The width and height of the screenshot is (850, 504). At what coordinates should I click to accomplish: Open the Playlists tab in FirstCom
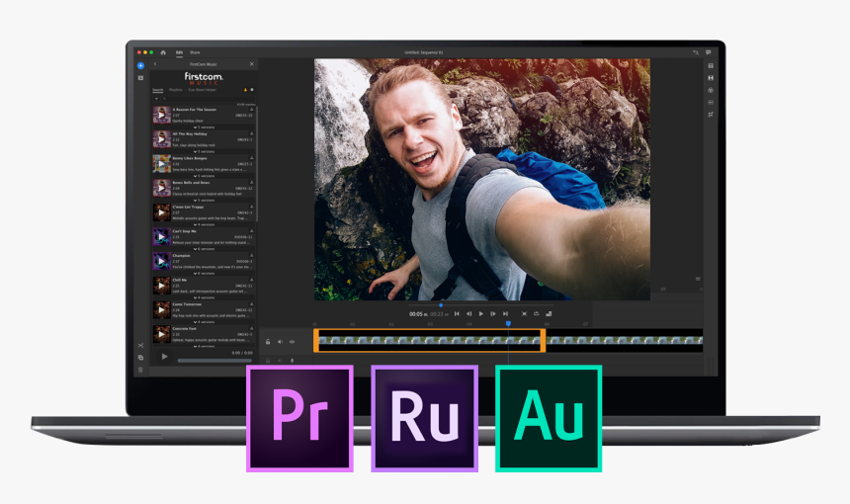point(176,90)
